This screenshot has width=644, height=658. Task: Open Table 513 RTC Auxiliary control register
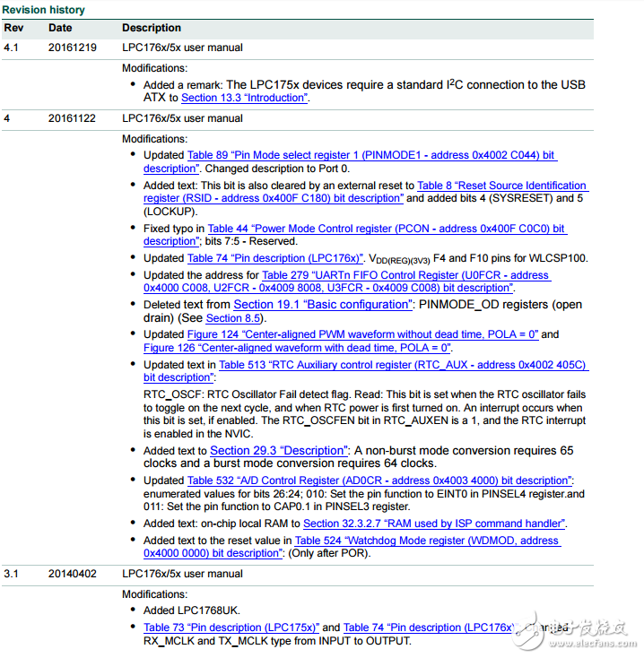point(403,365)
